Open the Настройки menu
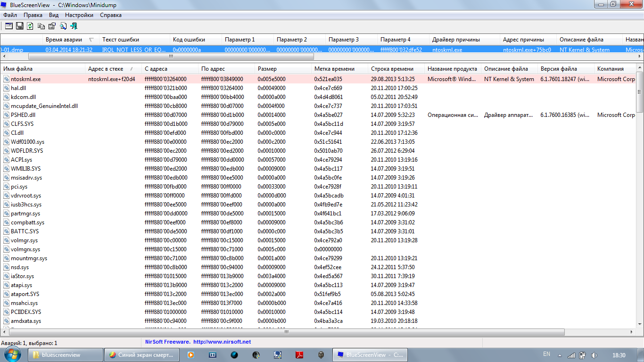This screenshot has height=362, width=644. pos(79,15)
